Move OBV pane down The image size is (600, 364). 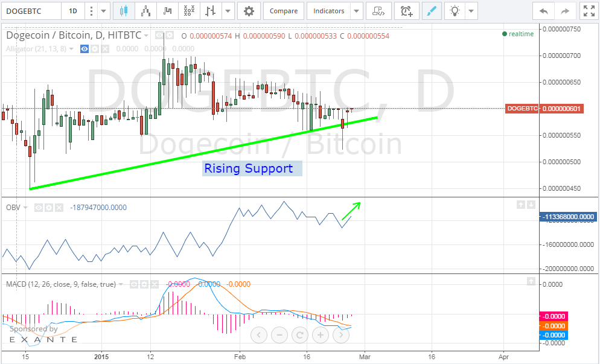[531, 205]
